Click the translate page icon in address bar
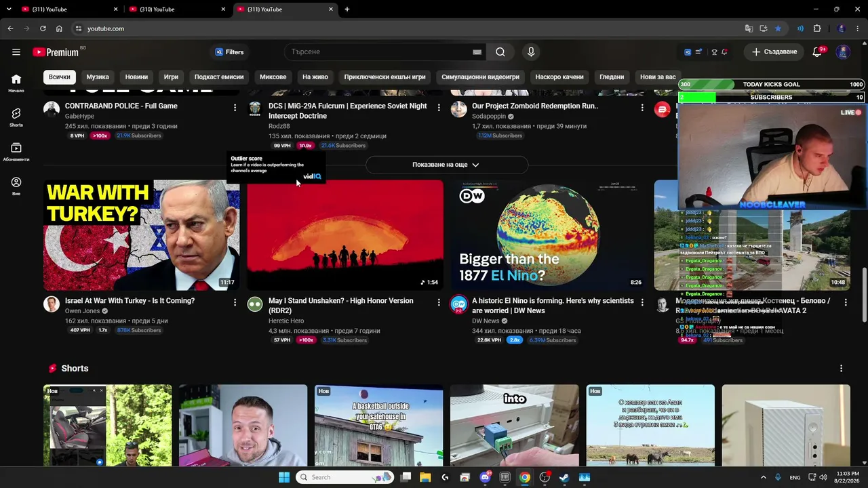Screen dimensions: 868x488 click(x=749, y=28)
